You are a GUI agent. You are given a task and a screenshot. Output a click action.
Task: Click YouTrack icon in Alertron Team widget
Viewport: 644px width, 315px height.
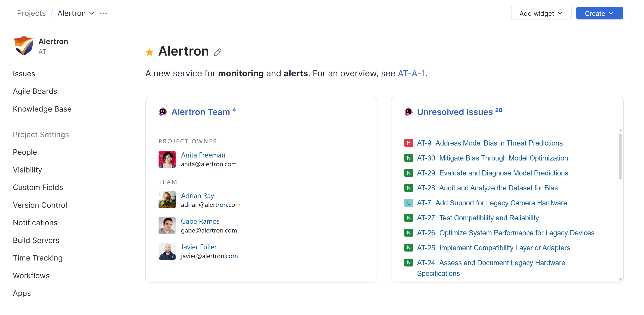pyautogui.click(x=163, y=112)
